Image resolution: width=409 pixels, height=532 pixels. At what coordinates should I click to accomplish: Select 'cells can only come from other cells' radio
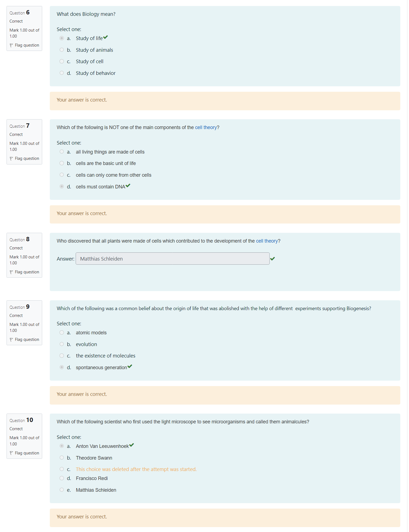coord(62,175)
